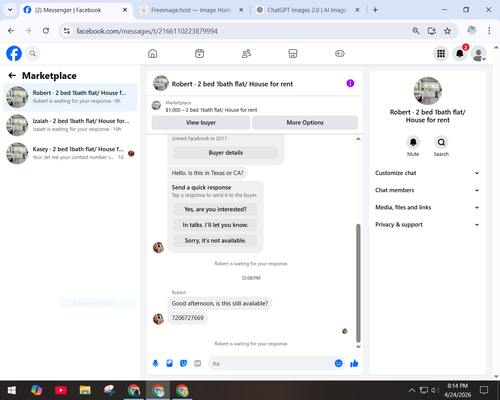The height and width of the screenshot is (400, 500).
Task: Click the message text field labeled Aa
Action: 271,363
